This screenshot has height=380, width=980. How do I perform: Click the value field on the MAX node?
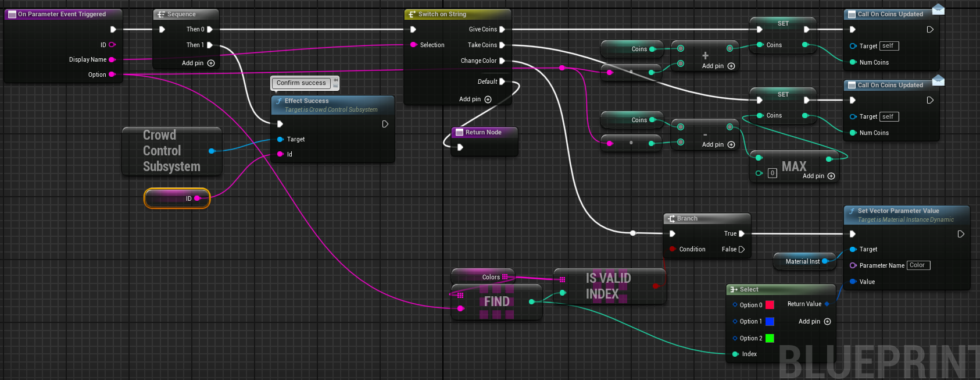(x=772, y=173)
